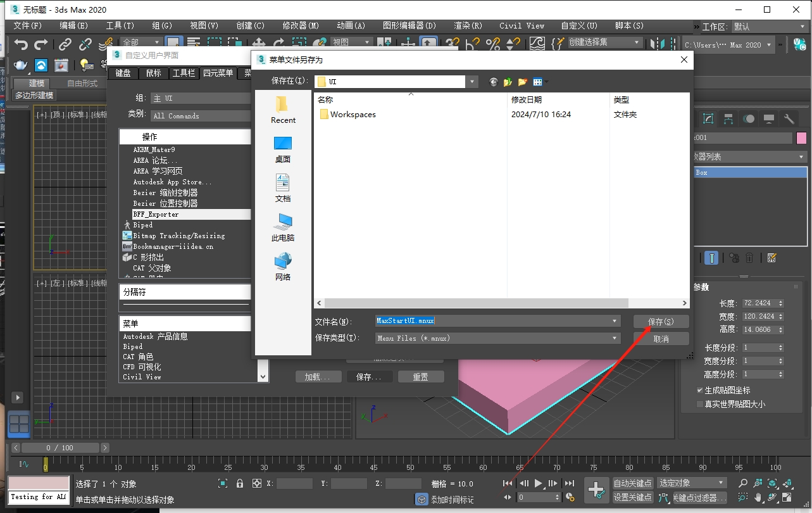Click the orbit viewport navigation icon
Screen dimensions: 812x513
point(773,498)
